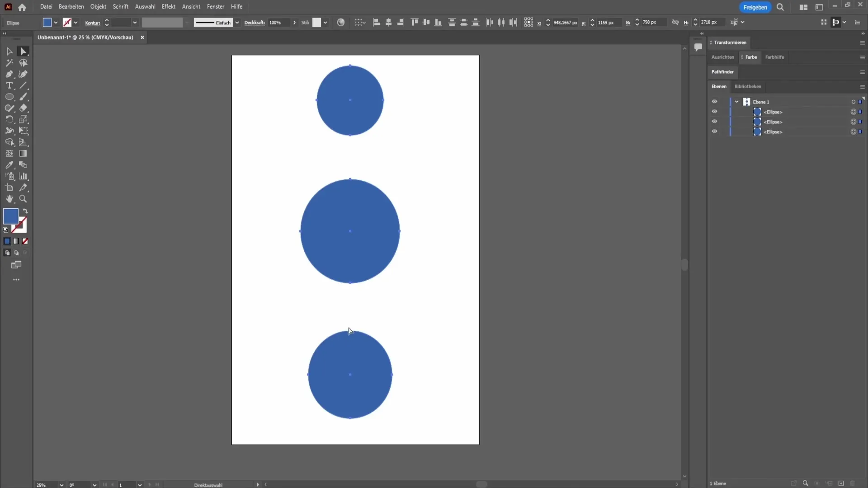Open the fill color dropdown arrow
868x488 pixels.
[56, 23]
